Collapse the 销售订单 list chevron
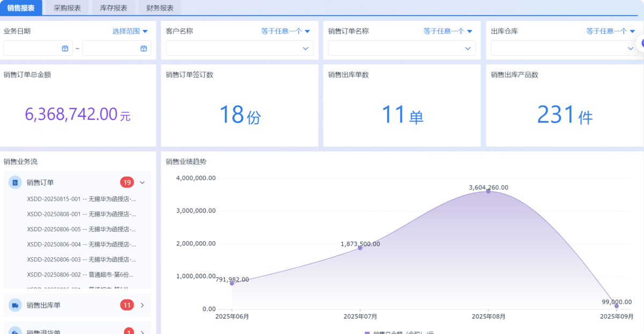644x334 pixels. click(x=142, y=183)
